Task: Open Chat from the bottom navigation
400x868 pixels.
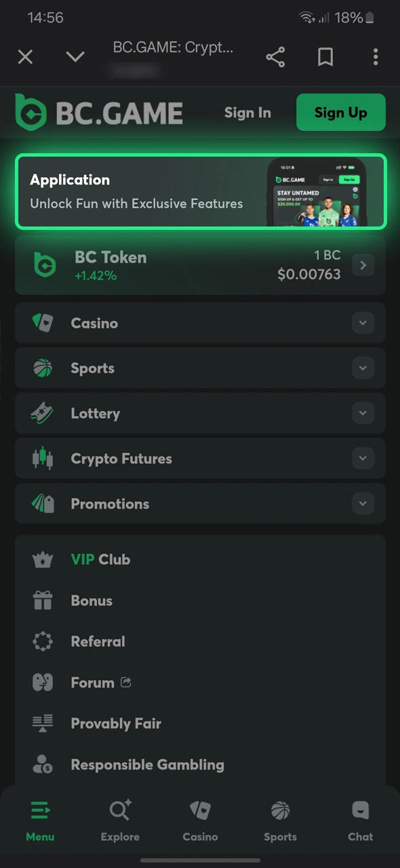Action: (360, 810)
